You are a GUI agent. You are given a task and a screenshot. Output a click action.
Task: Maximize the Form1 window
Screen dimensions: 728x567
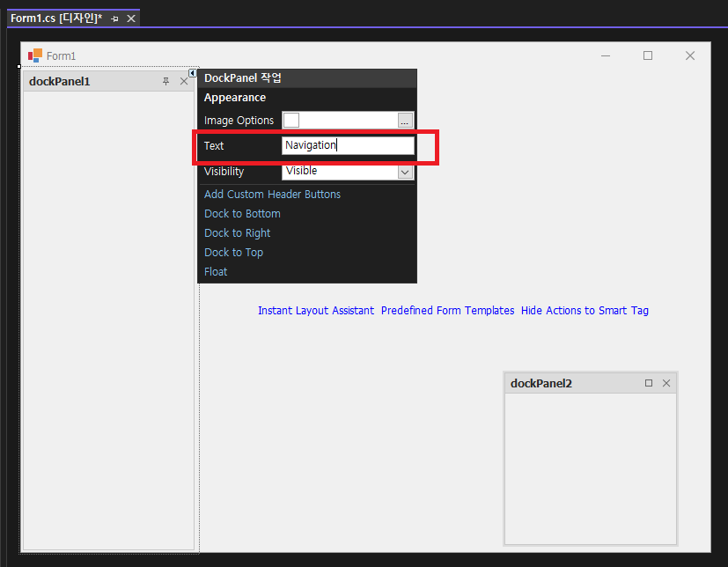click(x=648, y=55)
